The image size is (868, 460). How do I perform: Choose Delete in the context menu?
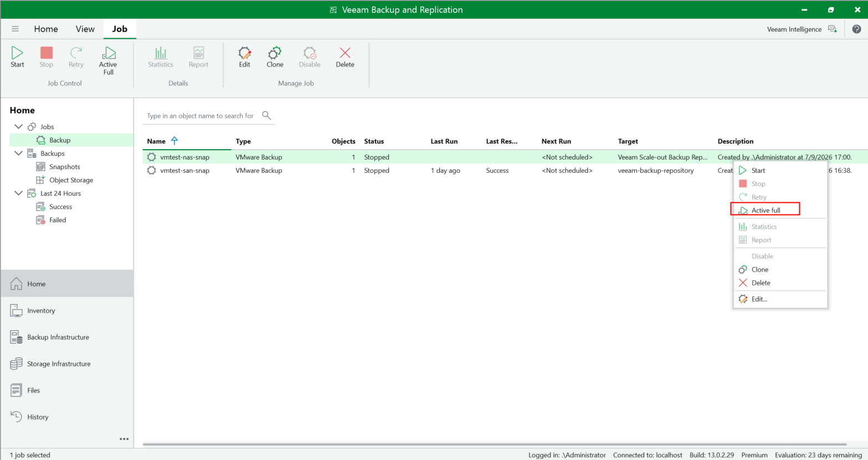pos(780,283)
